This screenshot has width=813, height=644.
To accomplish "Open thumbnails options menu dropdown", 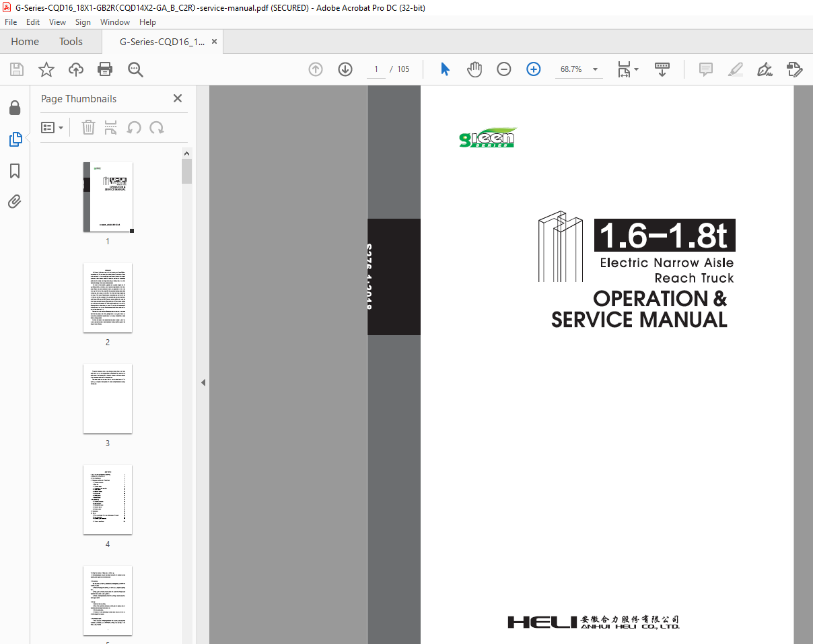I will [52, 127].
